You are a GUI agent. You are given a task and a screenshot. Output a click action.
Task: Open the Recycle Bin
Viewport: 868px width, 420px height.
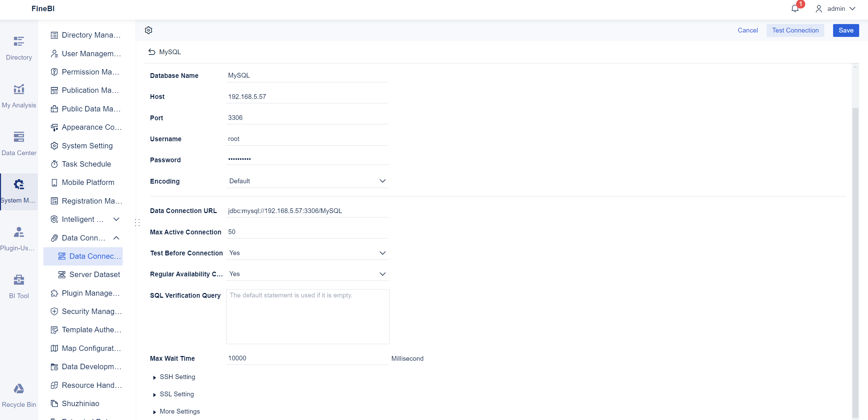click(19, 396)
